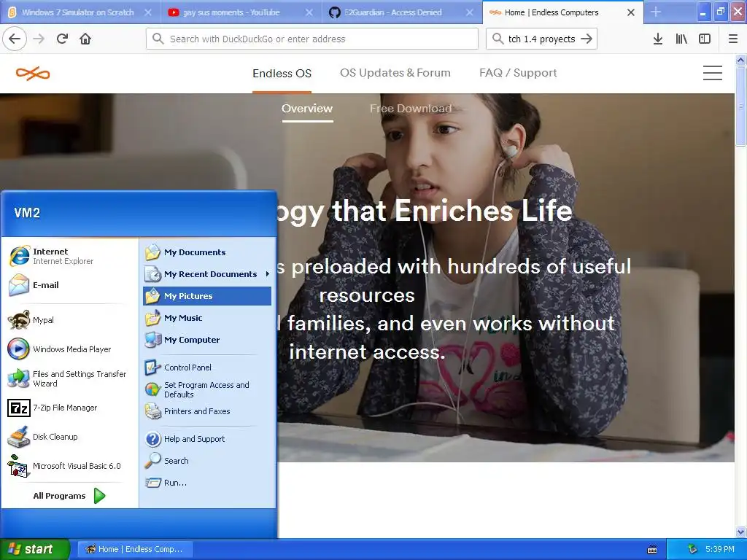Close the Windows 7 Simulator tab
The image size is (747, 560).
(148, 12)
